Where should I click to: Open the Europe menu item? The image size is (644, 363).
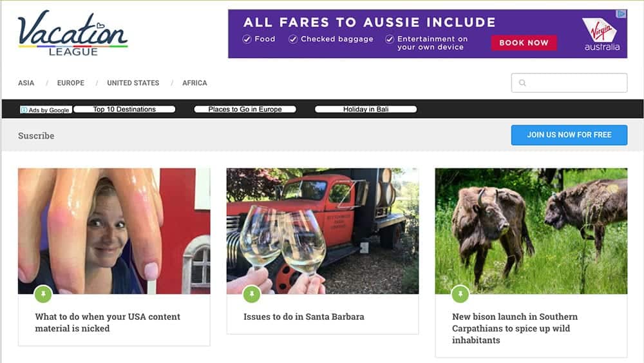point(71,83)
